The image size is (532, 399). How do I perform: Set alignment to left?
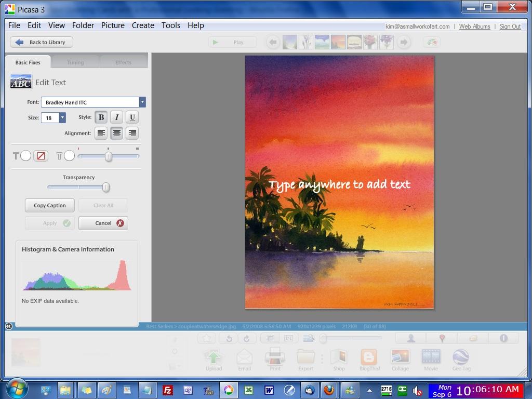(101, 133)
